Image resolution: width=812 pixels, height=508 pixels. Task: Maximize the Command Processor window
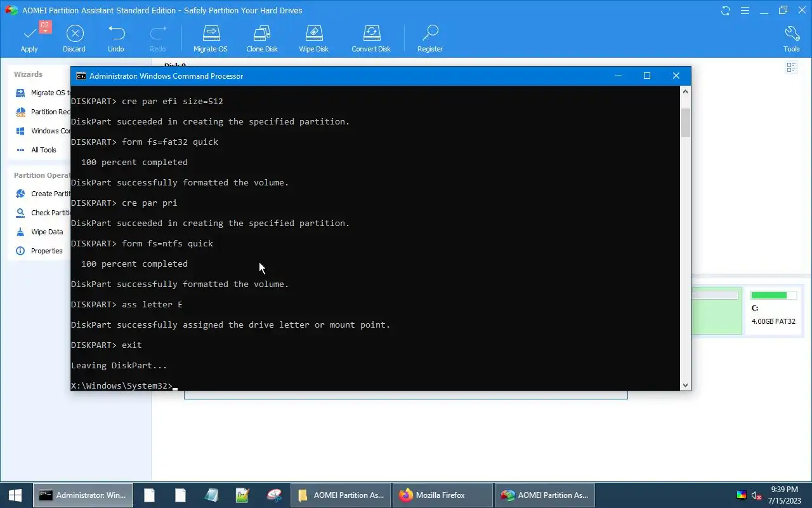[x=647, y=76]
